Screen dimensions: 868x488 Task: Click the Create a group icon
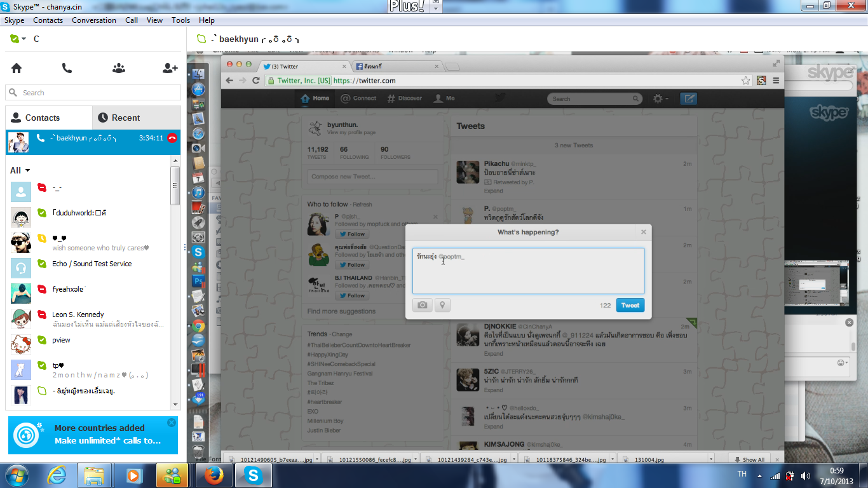(x=119, y=68)
